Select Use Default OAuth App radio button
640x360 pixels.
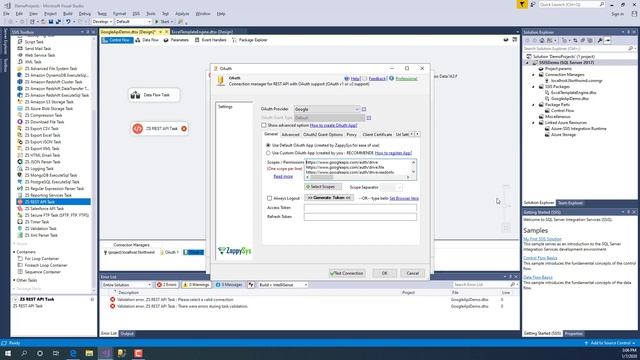pyautogui.click(x=268, y=145)
